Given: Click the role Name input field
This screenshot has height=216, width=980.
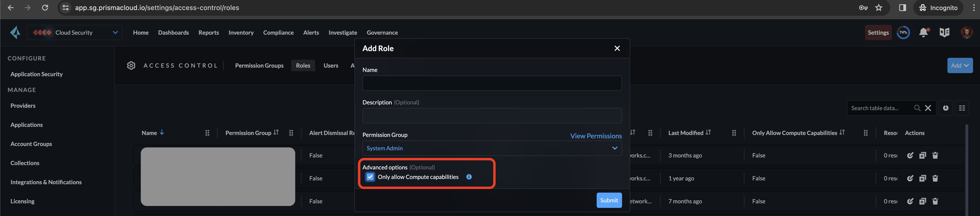Looking at the screenshot, I should point(492,83).
